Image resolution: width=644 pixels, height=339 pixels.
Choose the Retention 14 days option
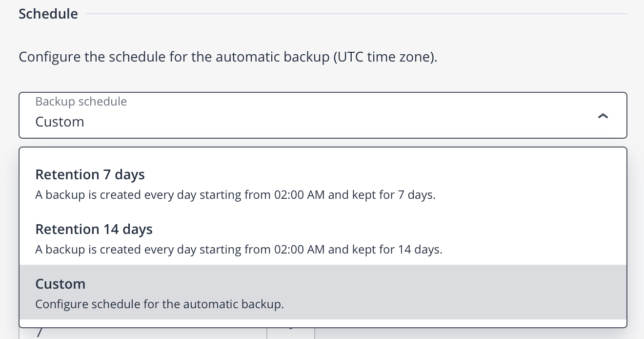322,239
